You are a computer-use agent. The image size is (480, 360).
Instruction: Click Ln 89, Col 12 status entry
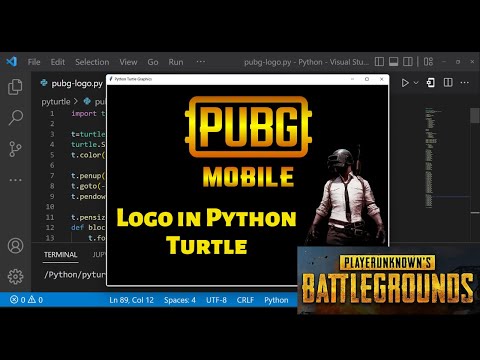[x=132, y=300]
